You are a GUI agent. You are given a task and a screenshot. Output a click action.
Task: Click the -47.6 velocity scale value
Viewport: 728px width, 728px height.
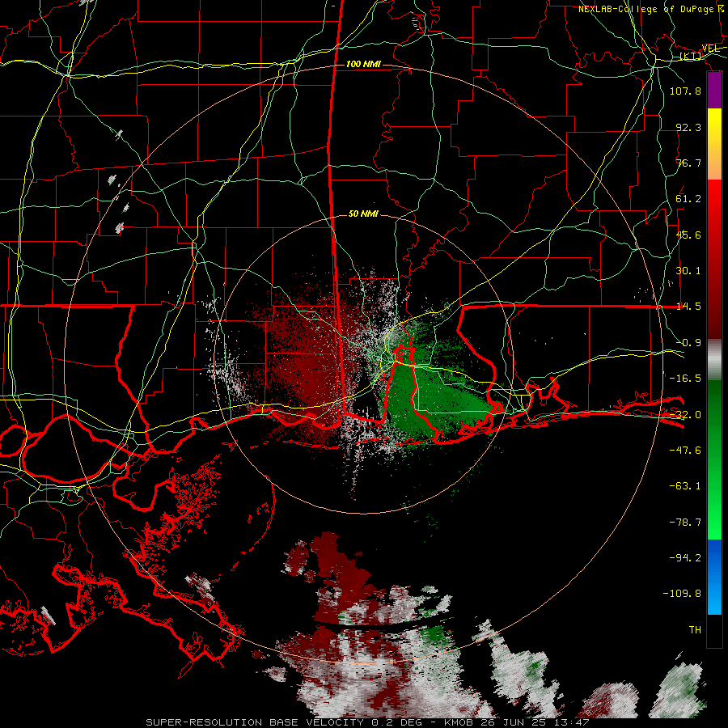685,450
